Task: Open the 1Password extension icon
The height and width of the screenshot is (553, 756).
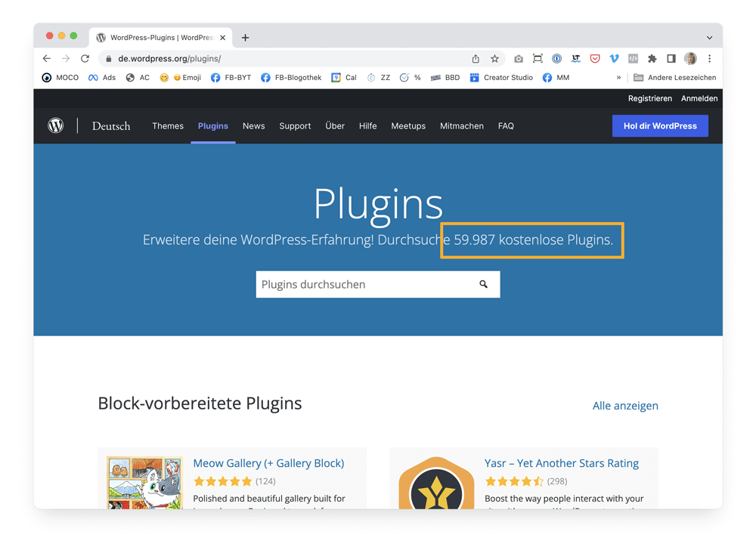Action: pyautogui.click(x=556, y=59)
